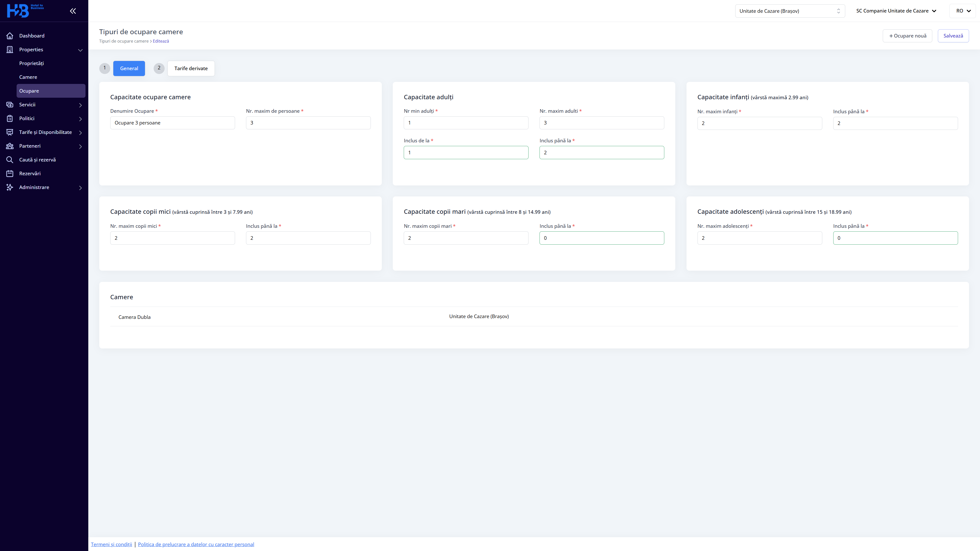Click the Administrare sparkle icon
This screenshot has width=980, height=551.
[10, 187]
